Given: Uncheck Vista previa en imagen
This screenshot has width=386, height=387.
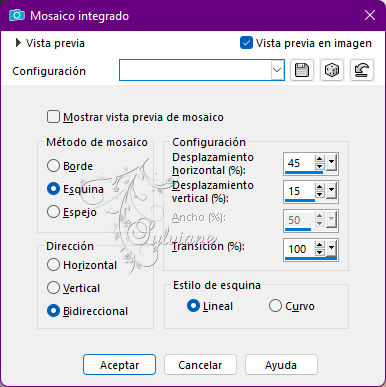Looking at the screenshot, I should (x=246, y=43).
